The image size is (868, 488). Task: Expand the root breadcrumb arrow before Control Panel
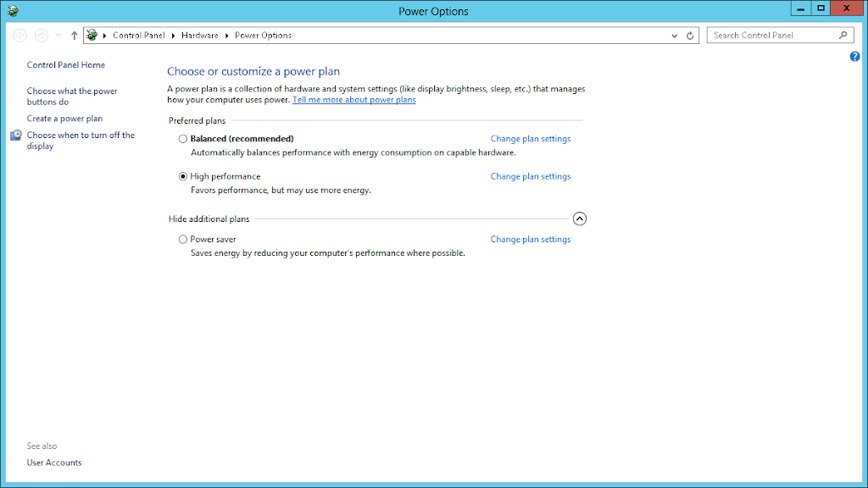(x=104, y=36)
